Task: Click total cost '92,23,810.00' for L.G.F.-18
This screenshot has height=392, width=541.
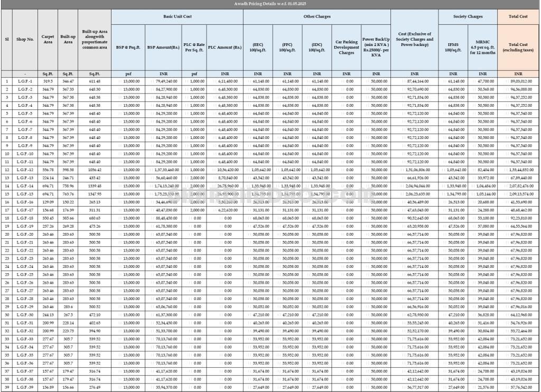Action: (518, 218)
